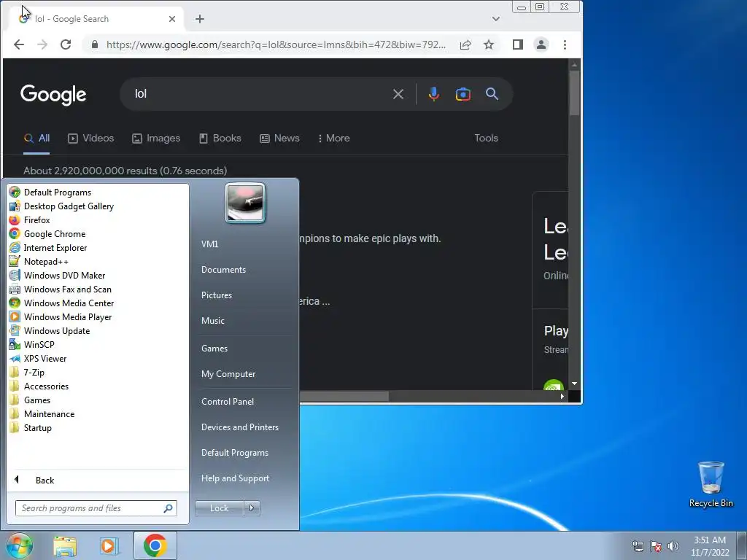Open Windows Explorer from the taskbar
This screenshot has height=560, width=747.
click(65, 546)
